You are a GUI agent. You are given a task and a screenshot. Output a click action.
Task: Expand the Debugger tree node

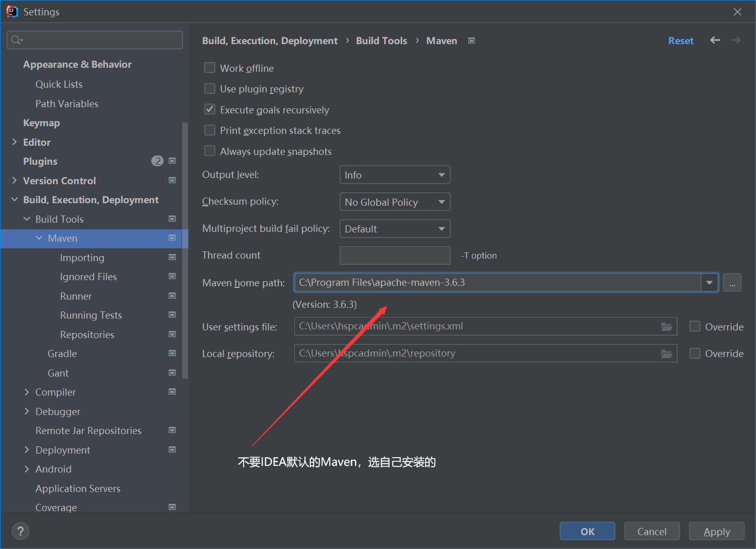point(27,411)
